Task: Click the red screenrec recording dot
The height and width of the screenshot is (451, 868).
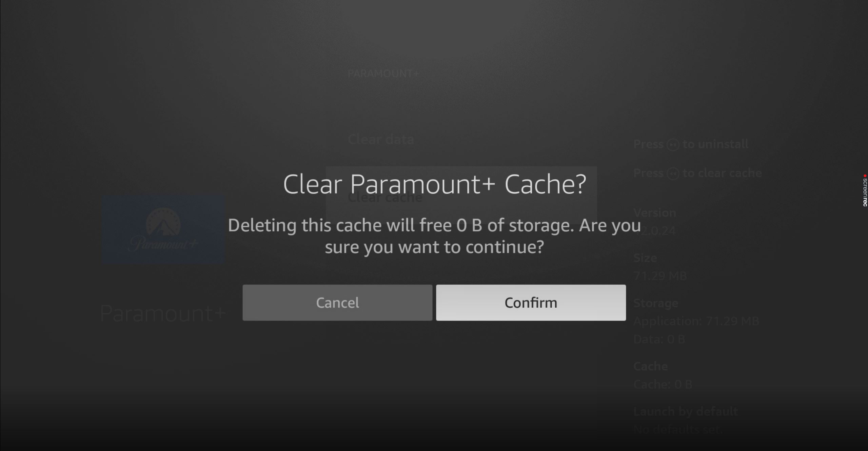Action: click(x=865, y=176)
